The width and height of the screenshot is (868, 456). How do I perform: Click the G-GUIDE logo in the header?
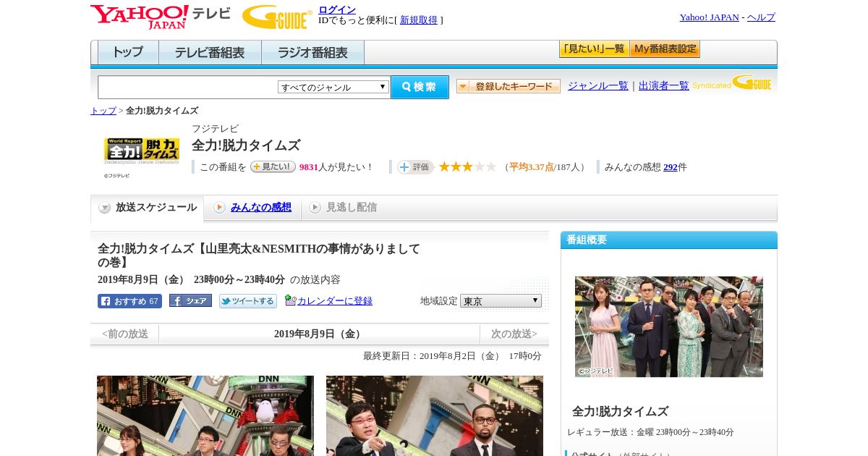pos(277,17)
